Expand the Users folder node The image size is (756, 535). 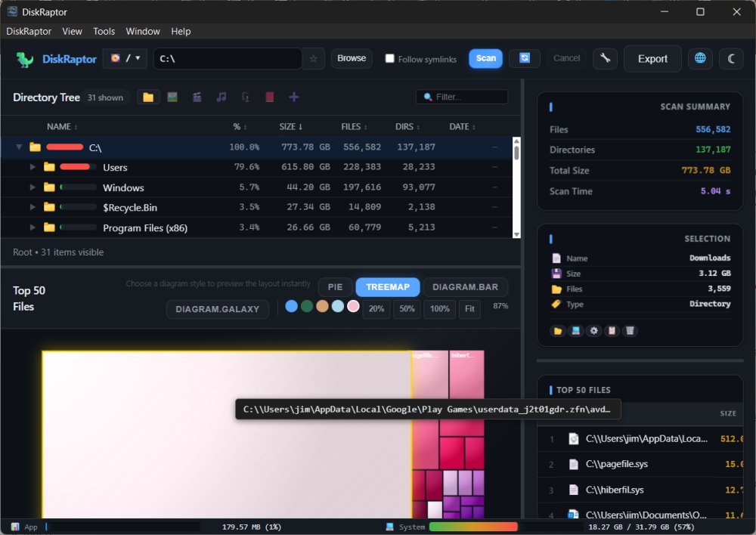point(33,167)
